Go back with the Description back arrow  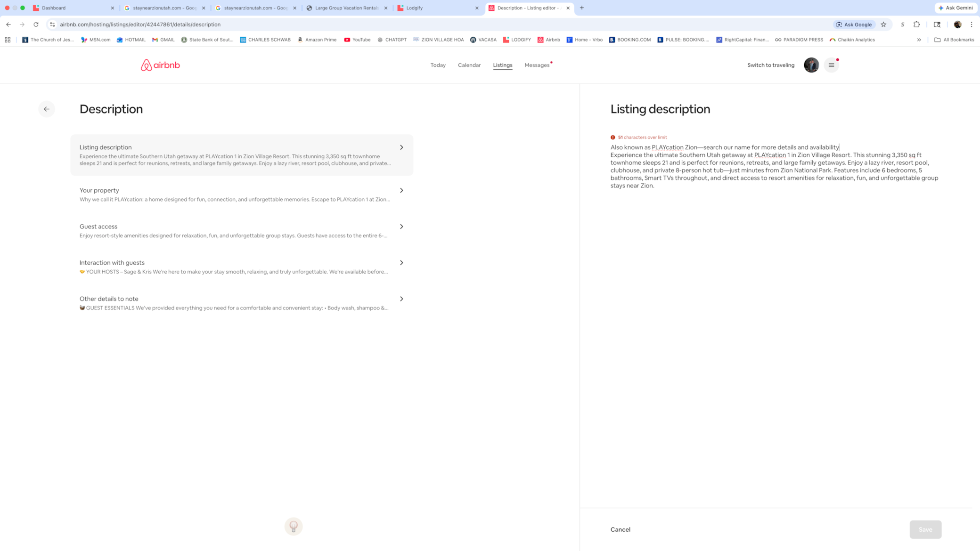[x=47, y=109]
